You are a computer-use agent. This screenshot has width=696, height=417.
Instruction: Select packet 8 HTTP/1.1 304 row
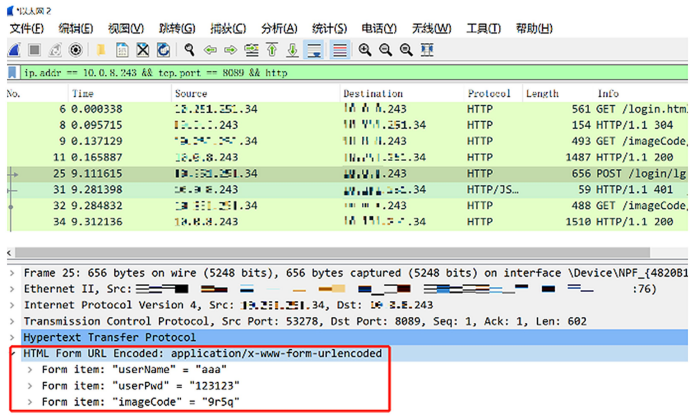348,125
